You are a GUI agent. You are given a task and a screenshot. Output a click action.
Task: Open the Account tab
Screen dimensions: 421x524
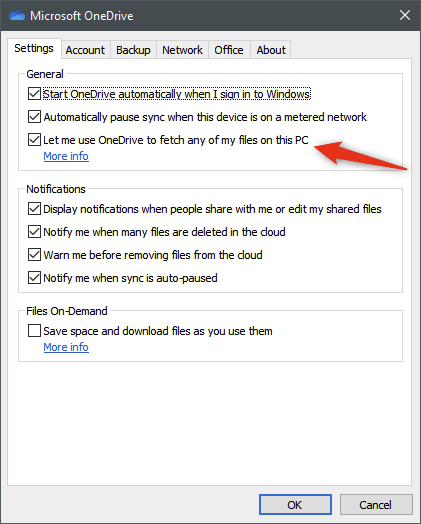(85, 50)
